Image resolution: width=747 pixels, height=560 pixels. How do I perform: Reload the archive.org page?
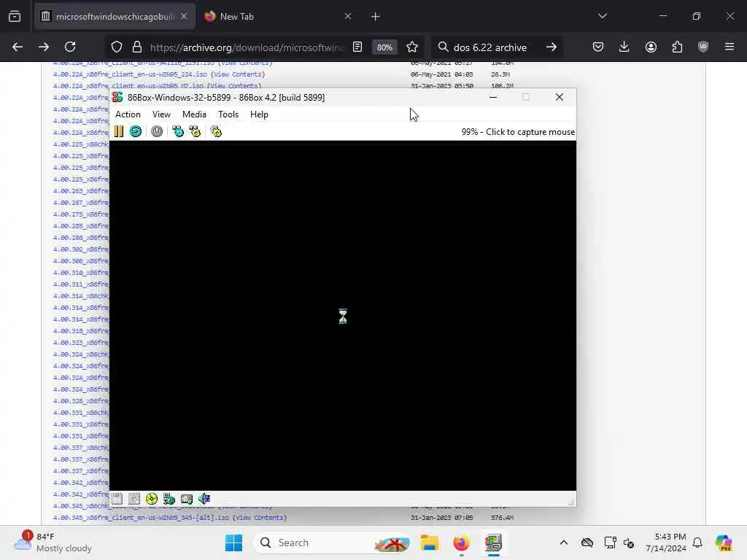tap(70, 47)
